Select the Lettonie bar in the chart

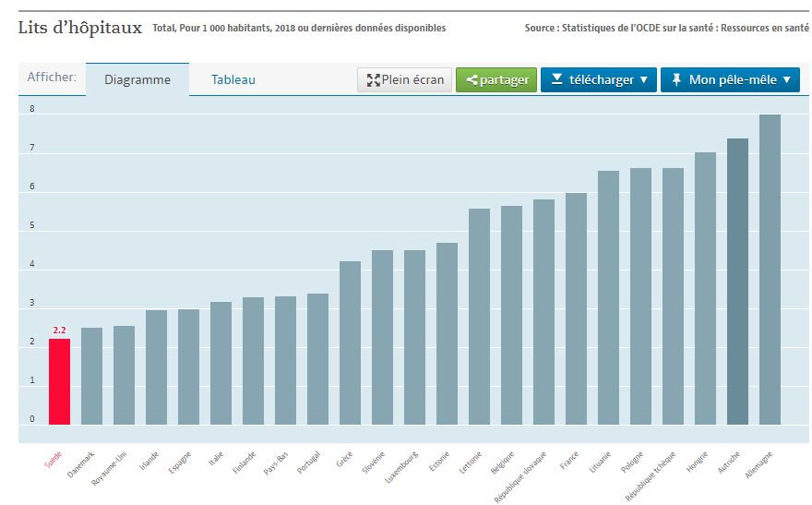click(x=479, y=317)
